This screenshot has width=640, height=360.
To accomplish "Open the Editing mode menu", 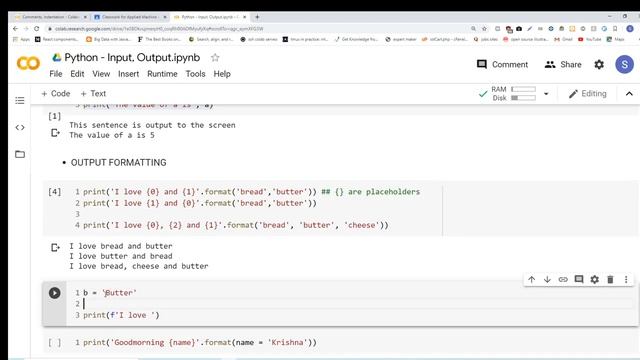I will click(588, 94).
